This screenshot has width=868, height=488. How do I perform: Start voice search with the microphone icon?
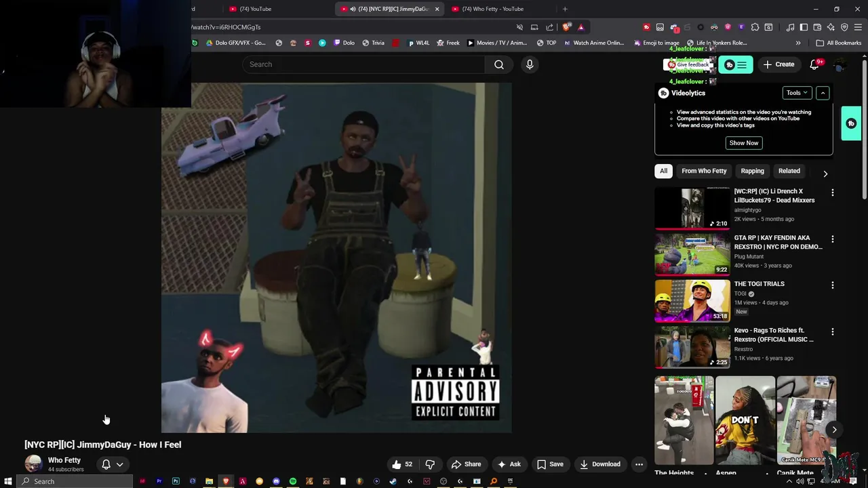pos(530,64)
